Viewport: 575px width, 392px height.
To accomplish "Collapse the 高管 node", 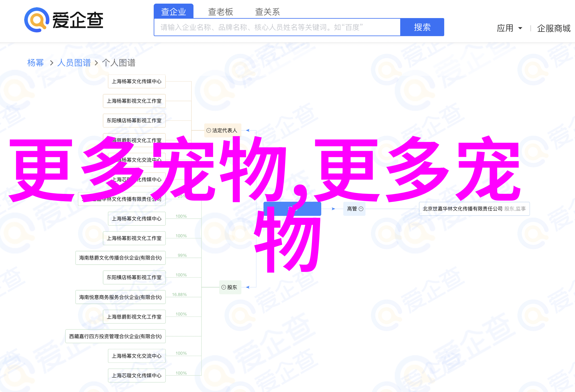I will coord(361,209).
